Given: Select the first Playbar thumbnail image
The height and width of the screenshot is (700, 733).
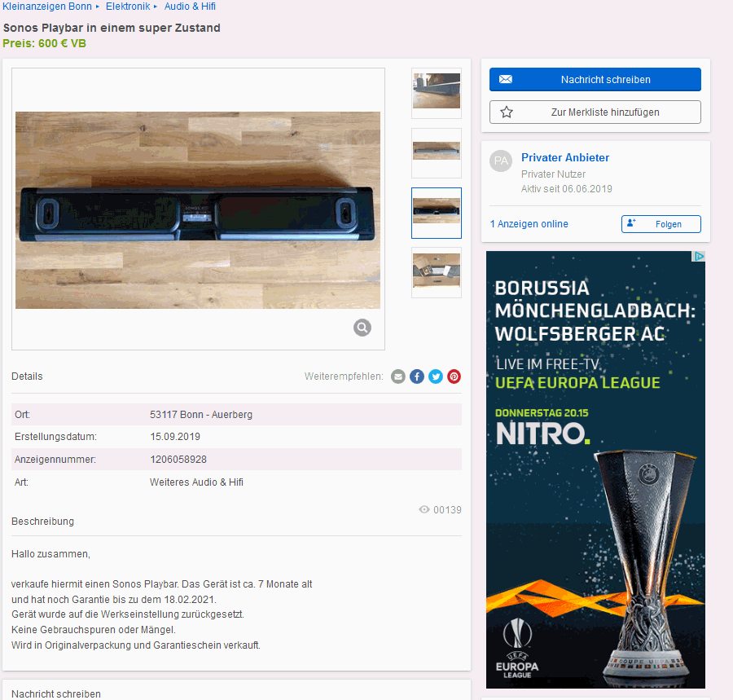Looking at the screenshot, I should coord(437,93).
